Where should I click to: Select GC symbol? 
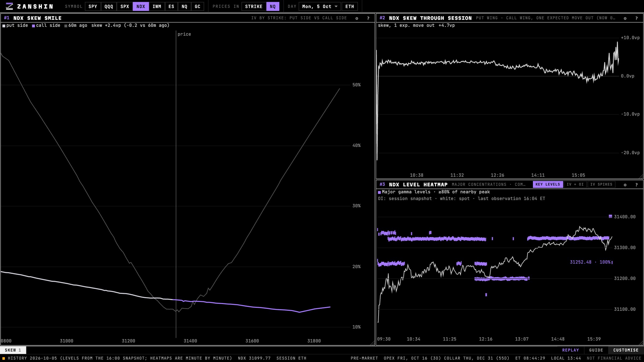click(x=197, y=6)
